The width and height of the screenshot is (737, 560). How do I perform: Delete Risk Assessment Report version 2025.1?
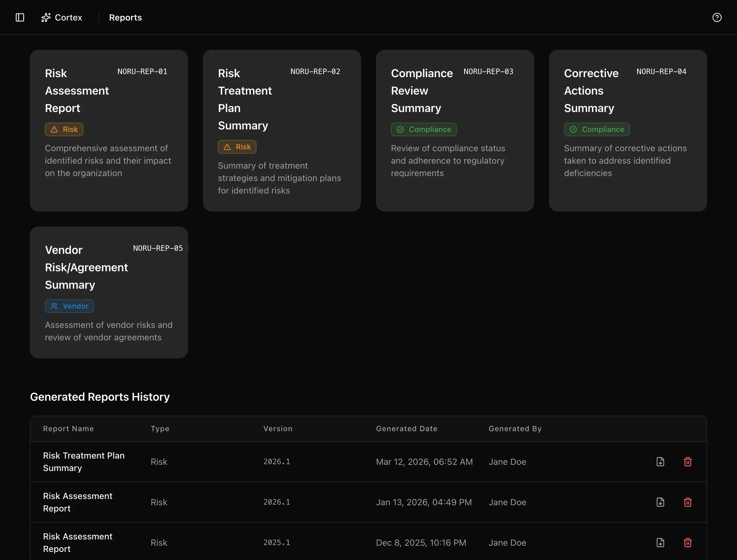688,542
